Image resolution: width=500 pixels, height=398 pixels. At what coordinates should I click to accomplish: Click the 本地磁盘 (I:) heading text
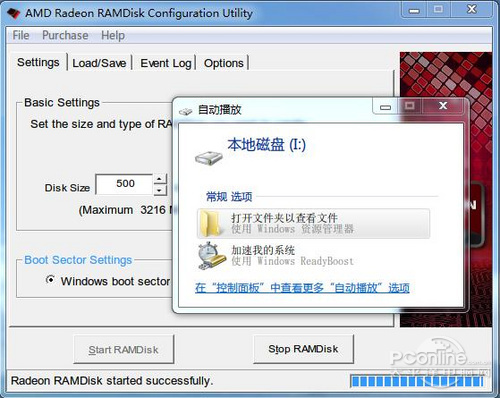point(266,145)
